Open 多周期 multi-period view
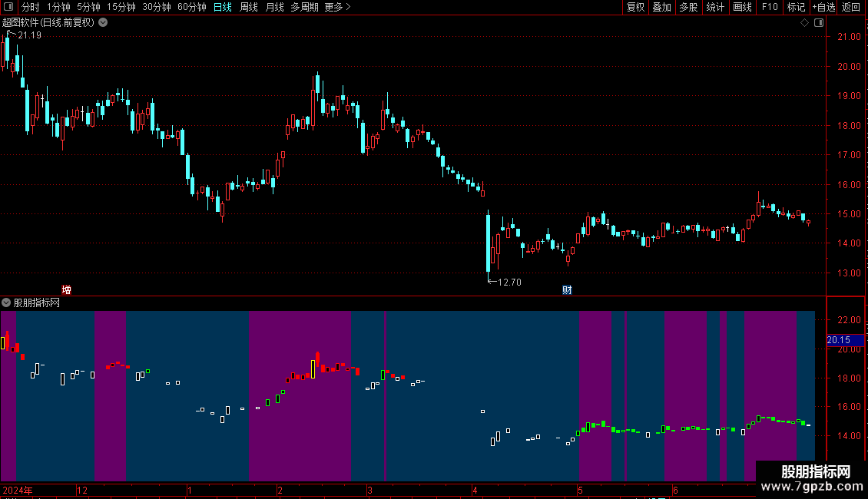 tap(304, 7)
